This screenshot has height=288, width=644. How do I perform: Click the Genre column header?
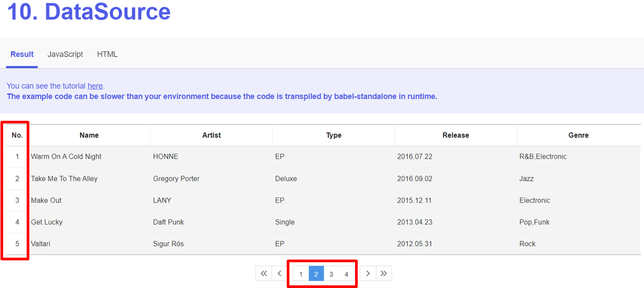578,135
